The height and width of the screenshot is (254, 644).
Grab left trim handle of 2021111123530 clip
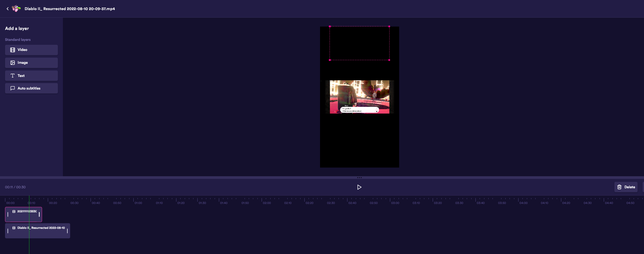point(8,215)
